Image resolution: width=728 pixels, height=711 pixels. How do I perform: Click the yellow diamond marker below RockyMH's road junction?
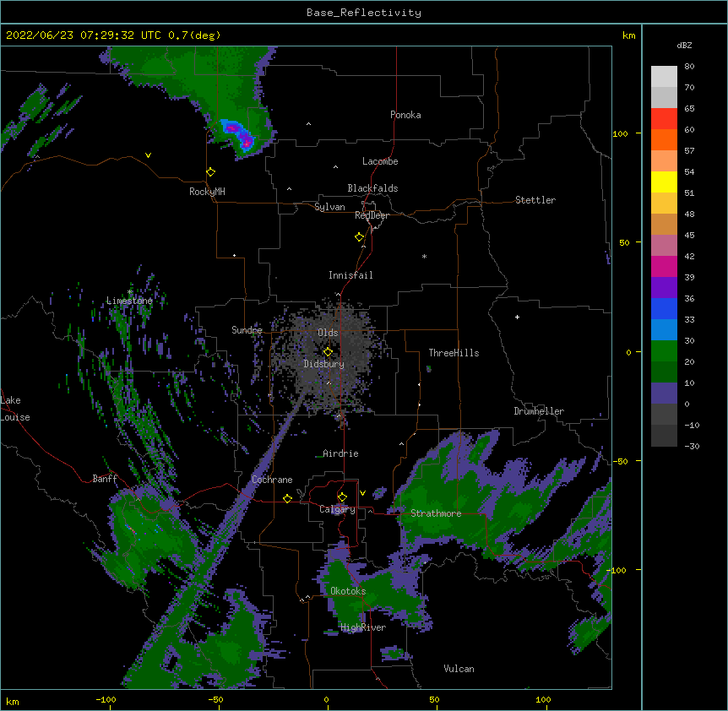pos(211,172)
